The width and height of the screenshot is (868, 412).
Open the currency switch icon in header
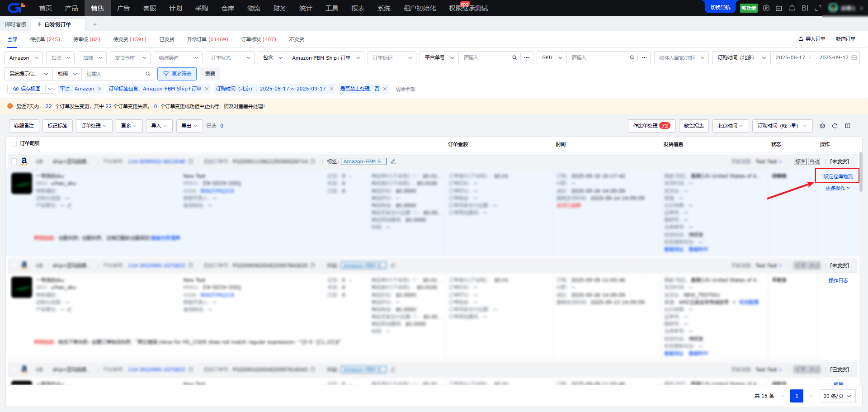[766, 8]
